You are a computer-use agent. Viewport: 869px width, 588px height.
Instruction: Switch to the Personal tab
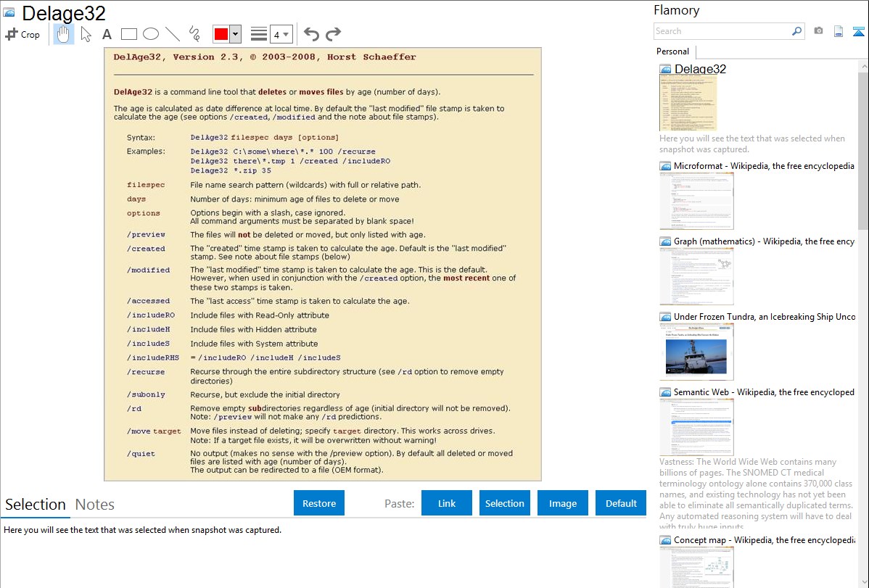673,51
